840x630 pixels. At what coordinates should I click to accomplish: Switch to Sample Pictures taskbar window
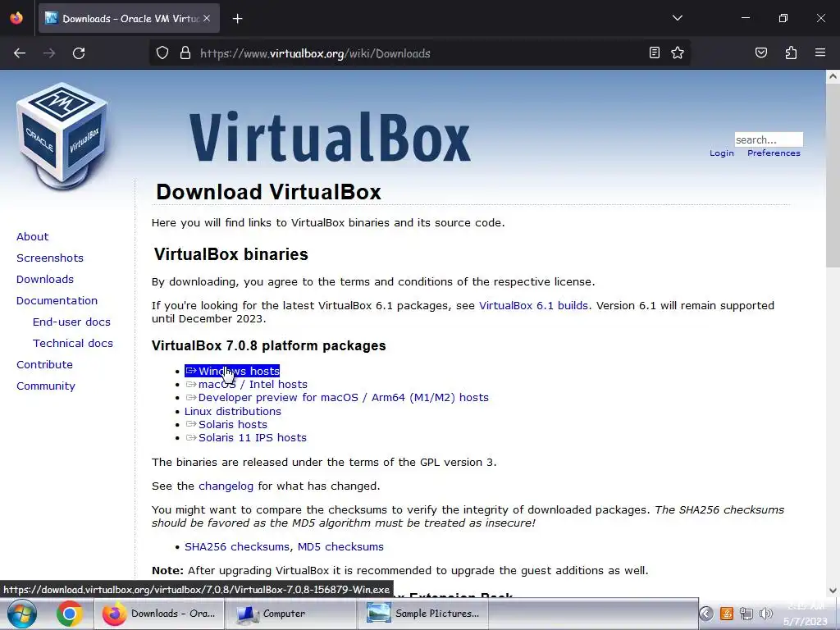pos(422,614)
